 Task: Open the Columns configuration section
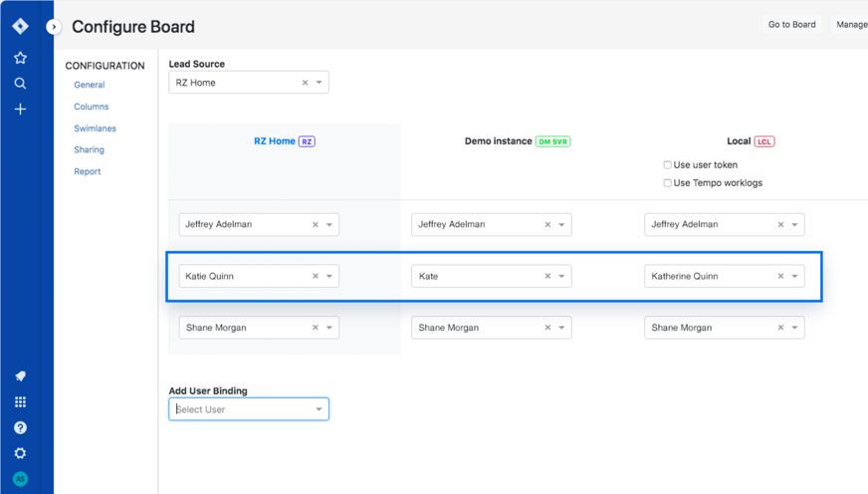tap(92, 107)
